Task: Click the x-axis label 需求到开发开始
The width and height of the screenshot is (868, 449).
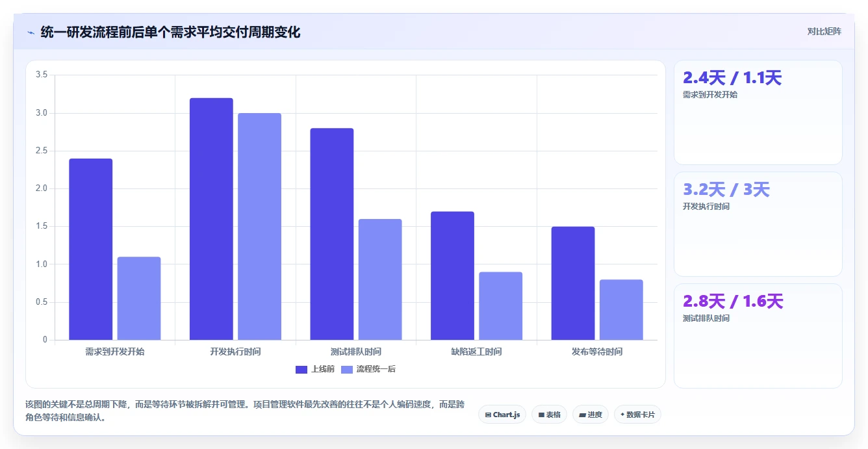Action: pyautogui.click(x=115, y=352)
